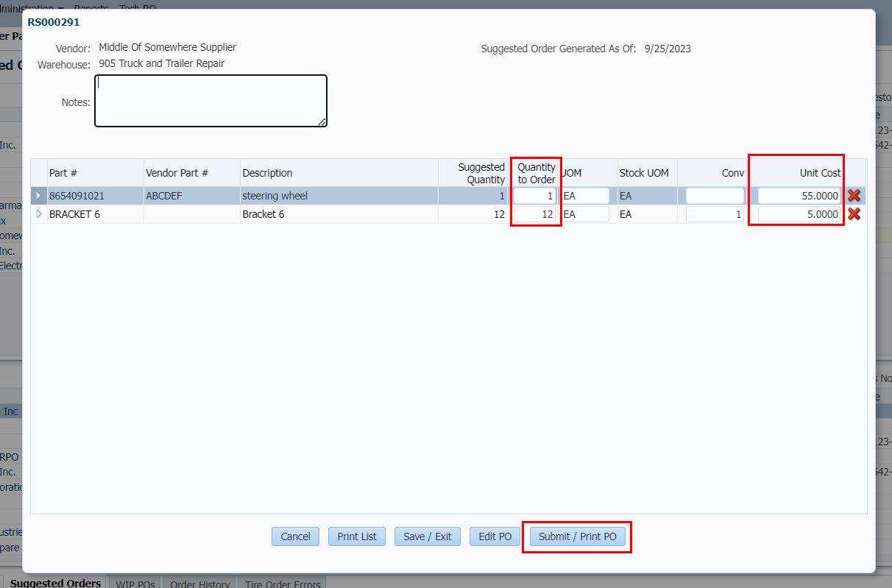
Task: Edit unit cost 55.0000 field
Action: (x=799, y=196)
